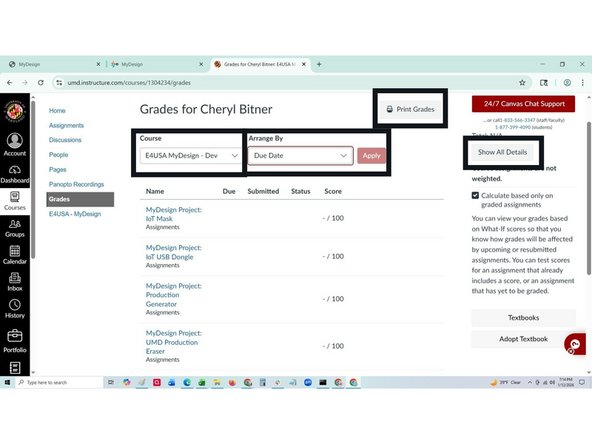Click the Task View taskbar icon
Viewport: 592px width, 444px height.
[111, 382]
